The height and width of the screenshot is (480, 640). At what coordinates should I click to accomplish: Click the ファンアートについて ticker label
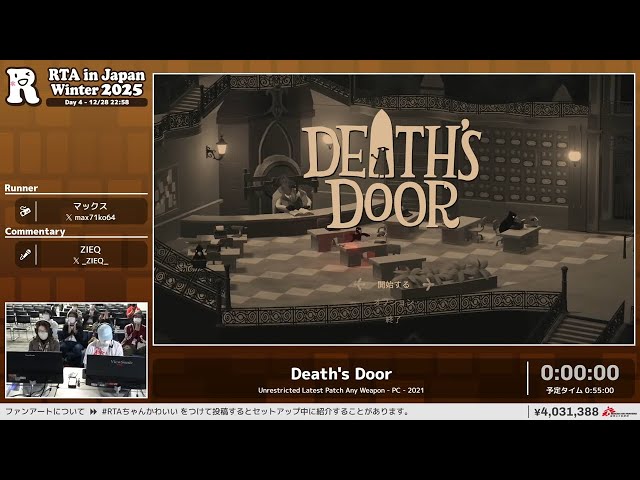coord(45,412)
